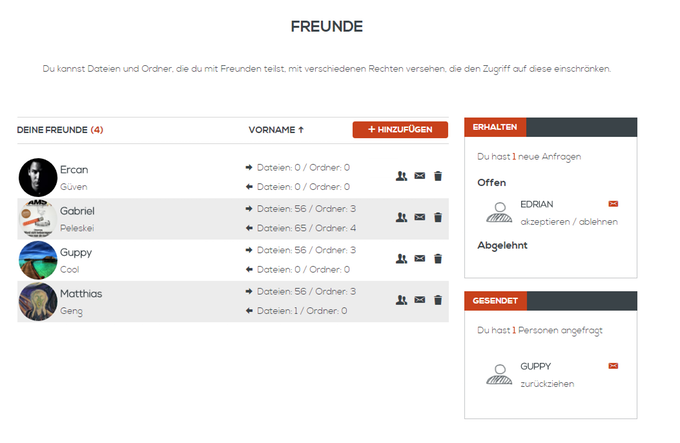Remove Gabriel with the trash icon
The width and height of the screenshot is (680, 443).
437,217
